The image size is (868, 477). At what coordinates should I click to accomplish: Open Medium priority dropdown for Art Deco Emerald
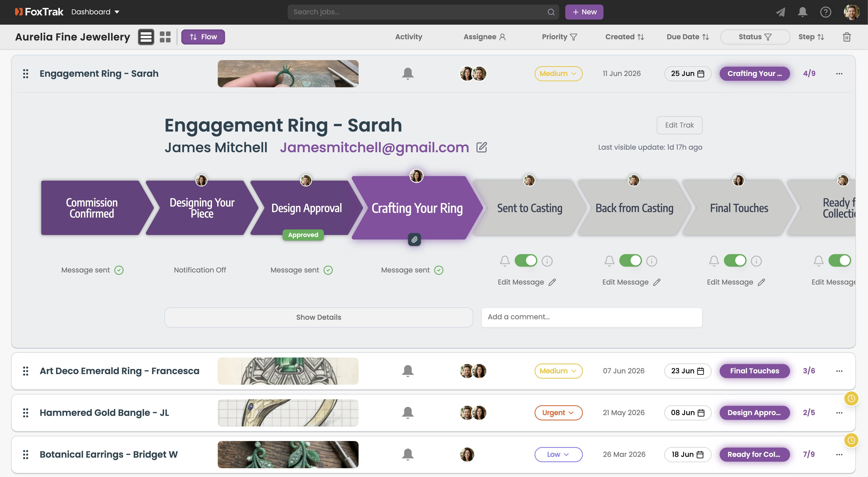558,371
